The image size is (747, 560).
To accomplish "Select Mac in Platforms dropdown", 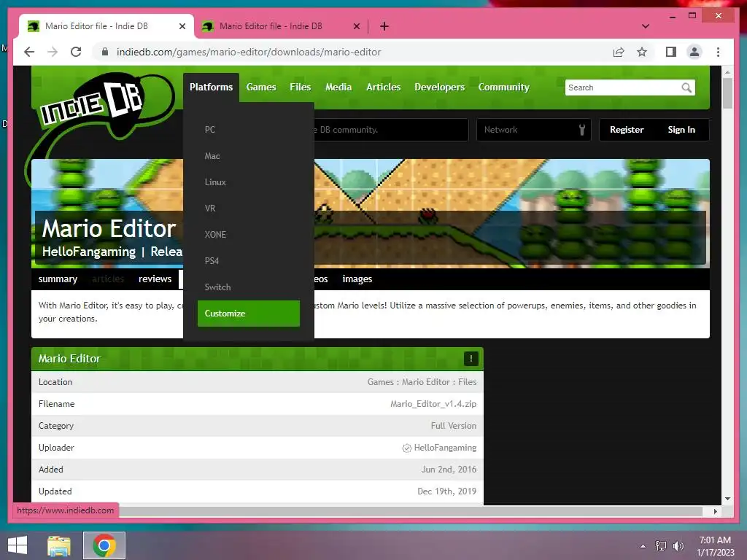I will 249,156.
